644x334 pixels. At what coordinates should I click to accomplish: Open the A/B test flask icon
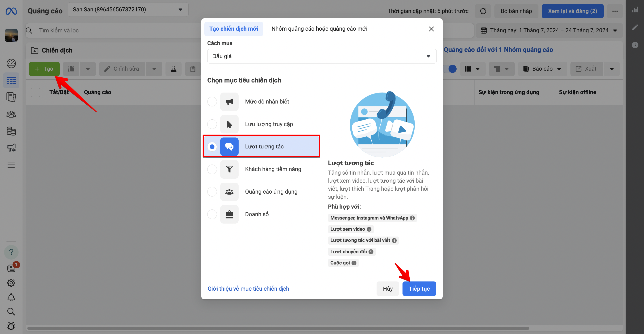(174, 69)
